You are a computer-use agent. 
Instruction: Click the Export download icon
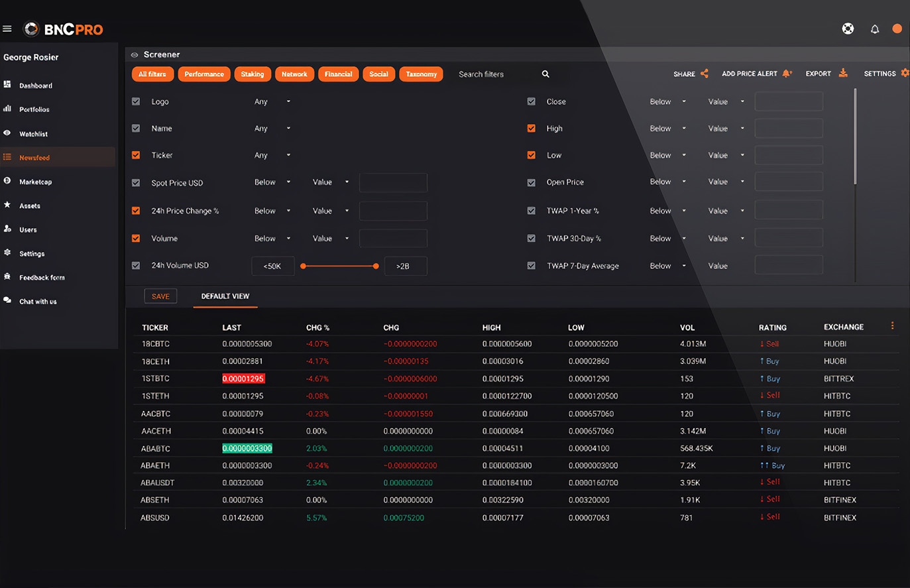tap(843, 73)
